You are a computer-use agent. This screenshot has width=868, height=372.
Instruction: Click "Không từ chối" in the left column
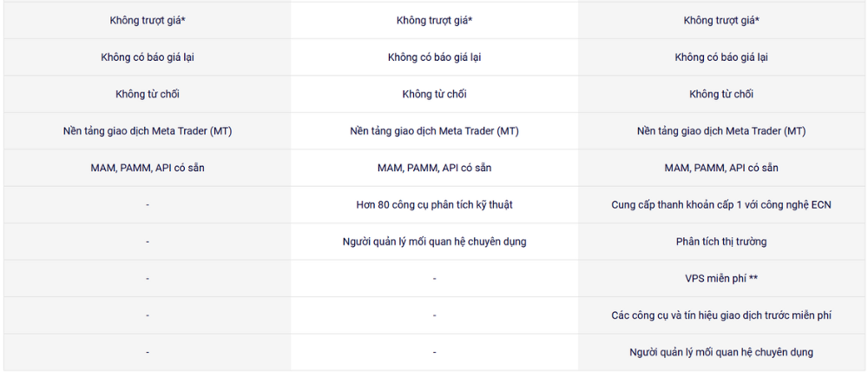148,94
